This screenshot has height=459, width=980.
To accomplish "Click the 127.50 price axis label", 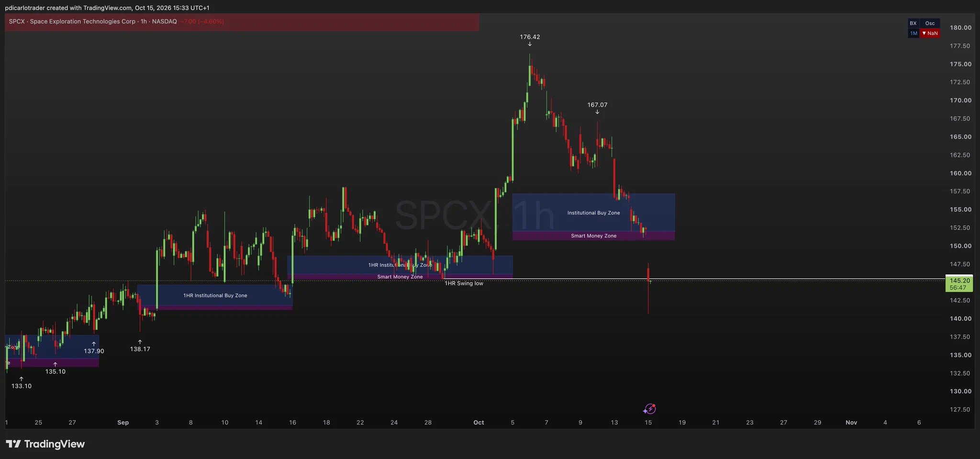I will click(x=960, y=410).
